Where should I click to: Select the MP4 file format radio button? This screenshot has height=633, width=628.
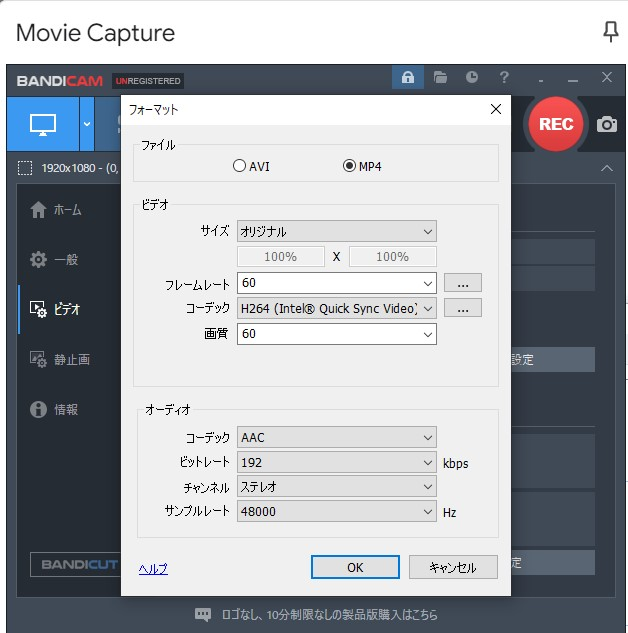[x=349, y=166]
